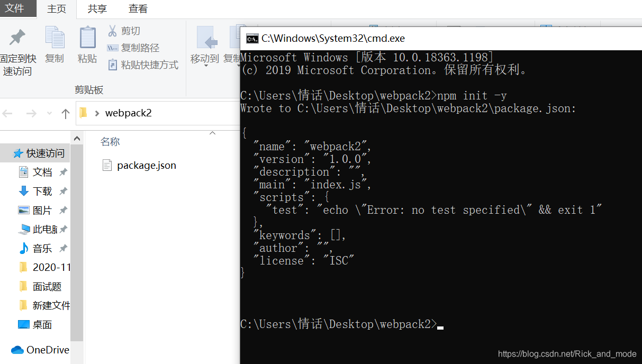The image size is (642, 364).
Task: Click the 剪切 scissors button
Action: (x=124, y=31)
